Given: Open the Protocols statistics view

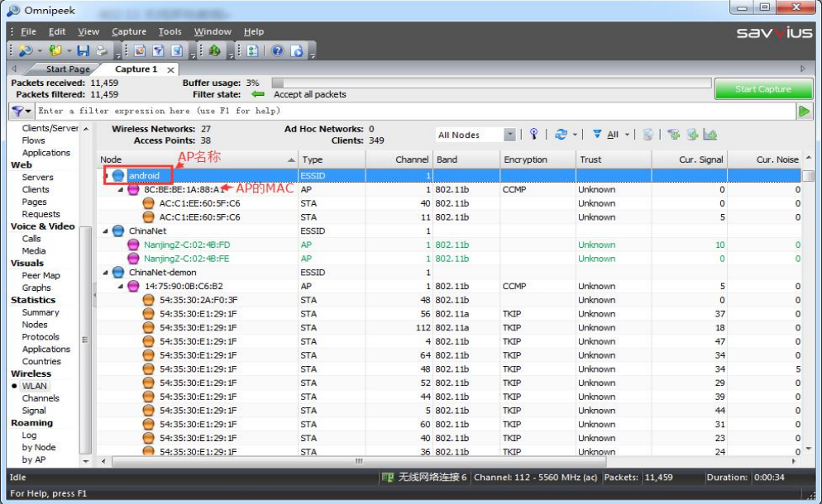Looking at the screenshot, I should [x=41, y=337].
